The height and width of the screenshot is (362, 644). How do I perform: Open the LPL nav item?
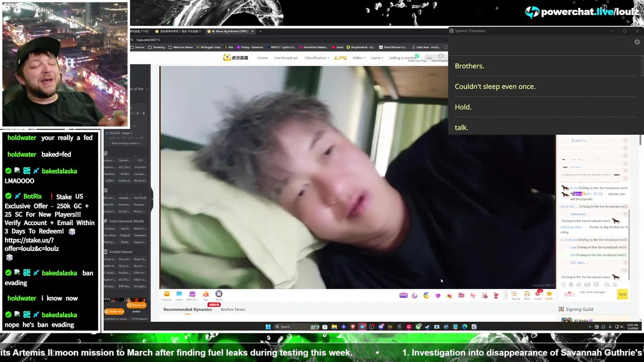point(341,58)
